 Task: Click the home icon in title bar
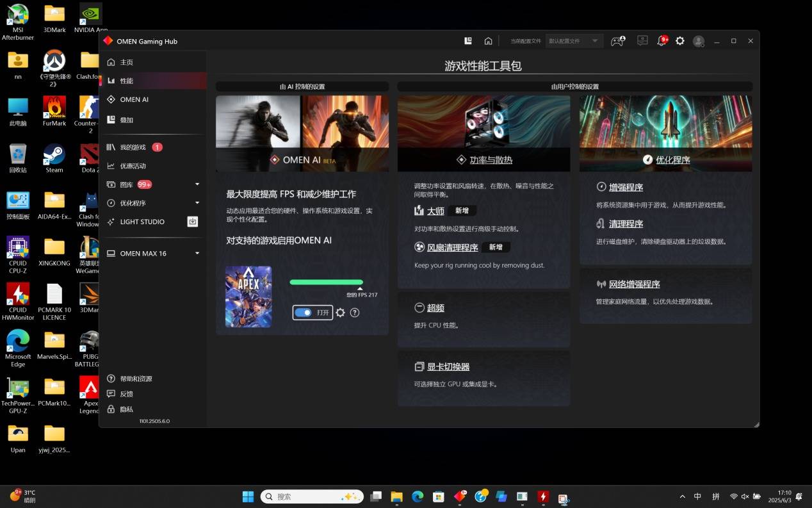click(488, 41)
